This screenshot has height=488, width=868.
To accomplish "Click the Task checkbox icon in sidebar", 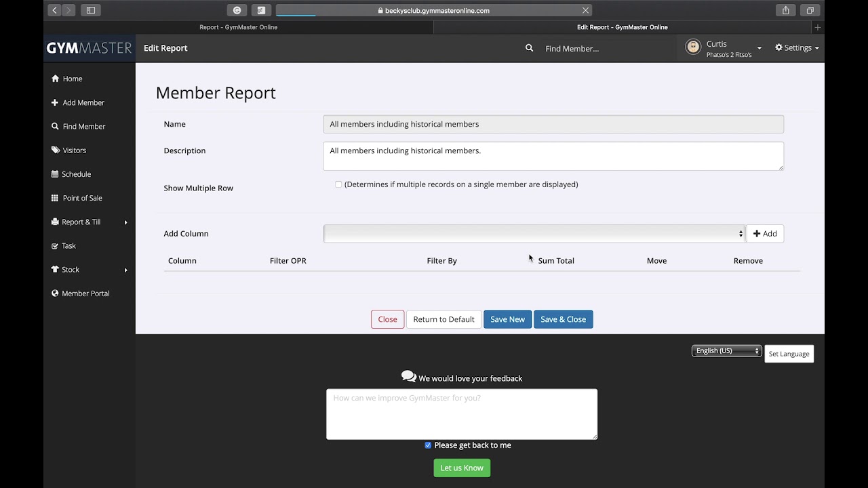I will (x=55, y=246).
